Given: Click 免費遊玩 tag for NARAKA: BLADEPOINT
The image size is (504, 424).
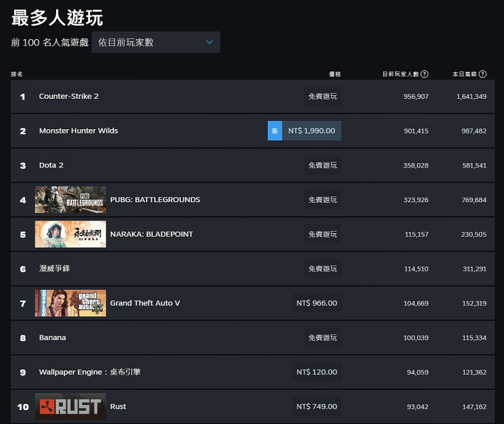Looking at the screenshot, I should click(323, 234).
